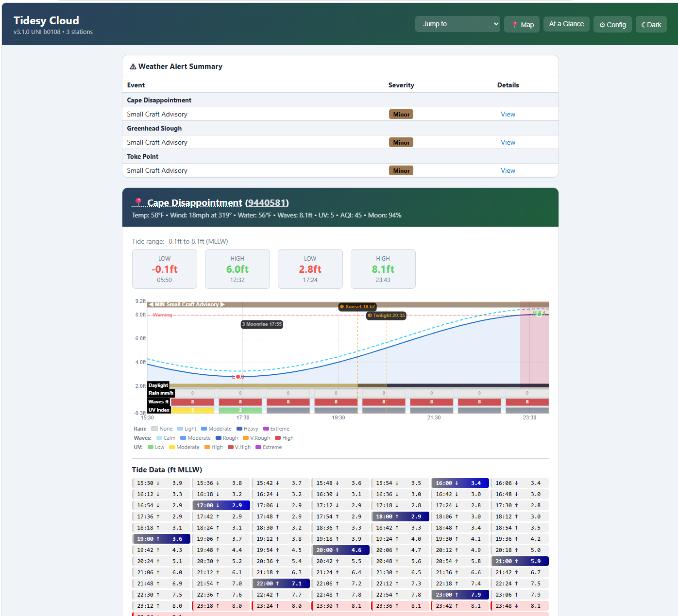Select the highlighted 21:00 5.9 tide cell
This screenshot has width=678, height=616.
pyautogui.click(x=520, y=561)
